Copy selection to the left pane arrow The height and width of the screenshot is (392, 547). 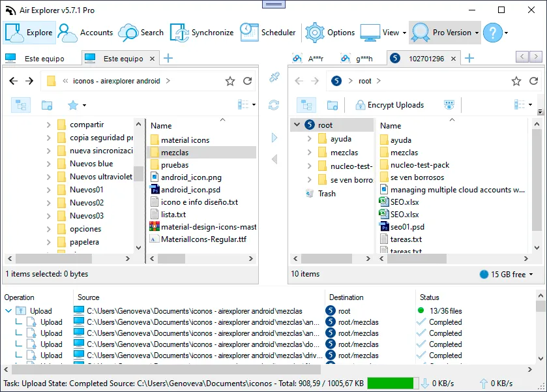pyautogui.click(x=274, y=159)
